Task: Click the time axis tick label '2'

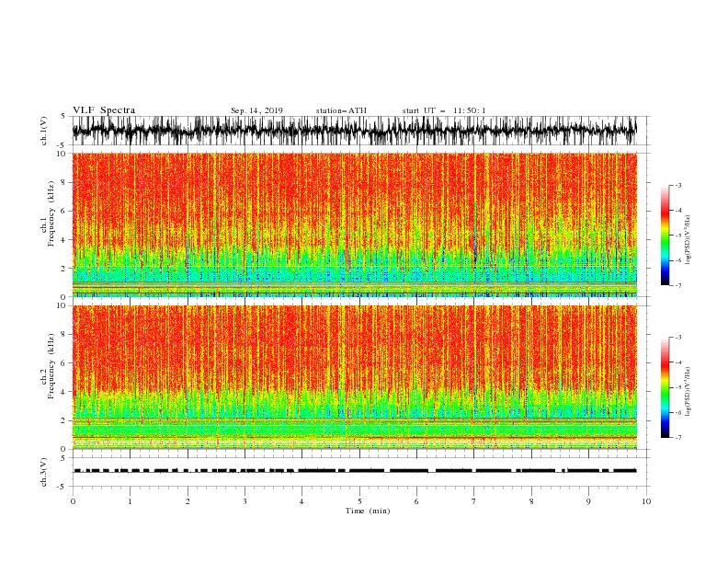Action: tap(188, 501)
